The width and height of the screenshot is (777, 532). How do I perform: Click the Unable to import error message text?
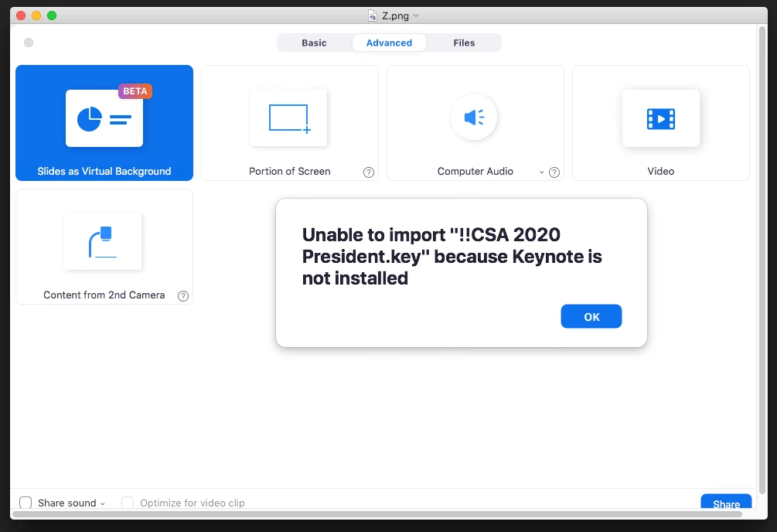452,256
